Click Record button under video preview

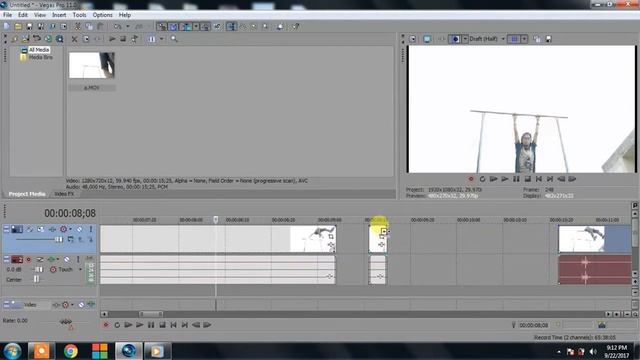[471, 179]
